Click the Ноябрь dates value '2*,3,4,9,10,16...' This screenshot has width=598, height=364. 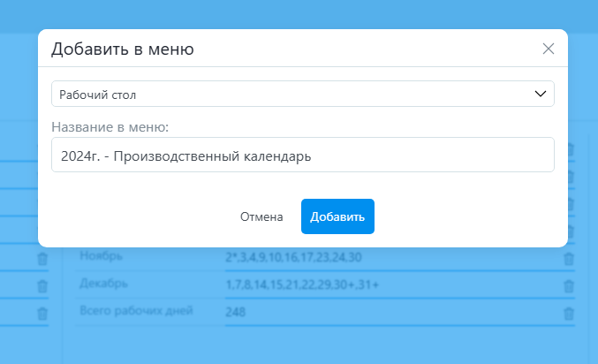coord(294,257)
